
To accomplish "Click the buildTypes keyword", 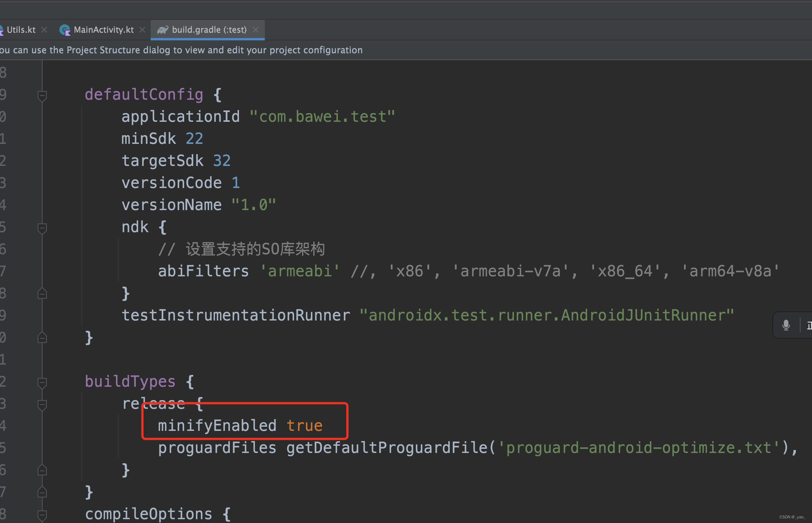I will coord(130,381).
